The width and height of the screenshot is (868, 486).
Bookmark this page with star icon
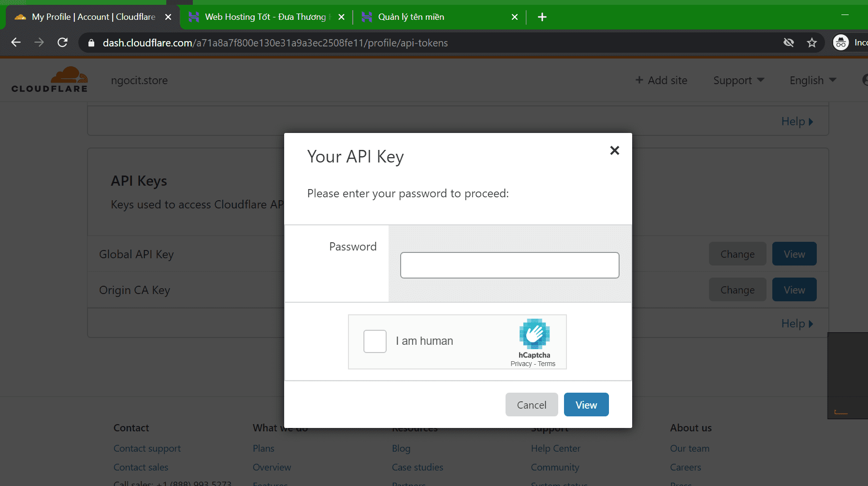(812, 43)
